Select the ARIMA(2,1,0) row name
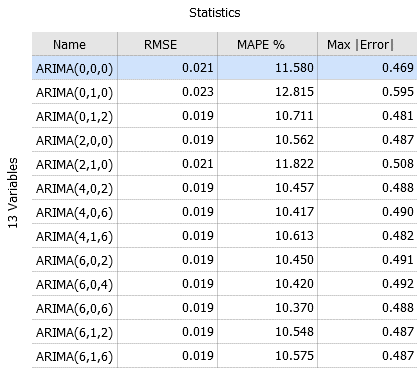417x368 pixels. [x=74, y=164]
